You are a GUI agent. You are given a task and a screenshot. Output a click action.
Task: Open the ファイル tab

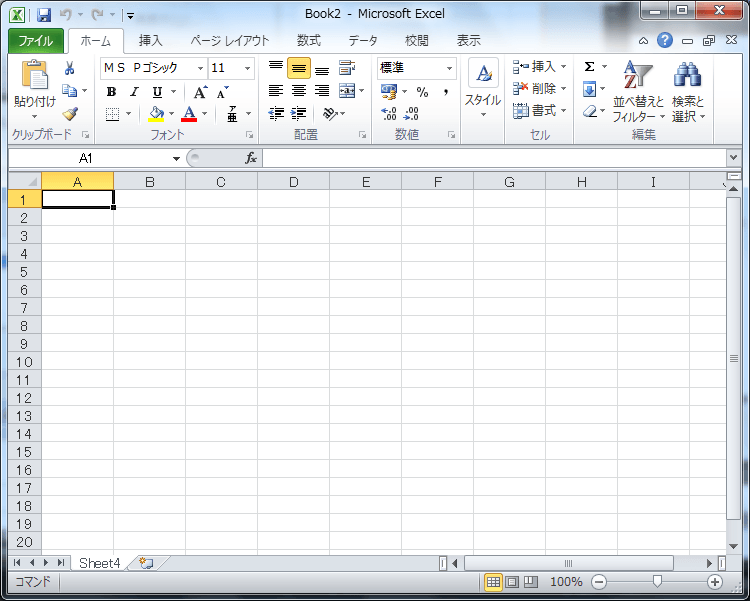click(x=36, y=41)
